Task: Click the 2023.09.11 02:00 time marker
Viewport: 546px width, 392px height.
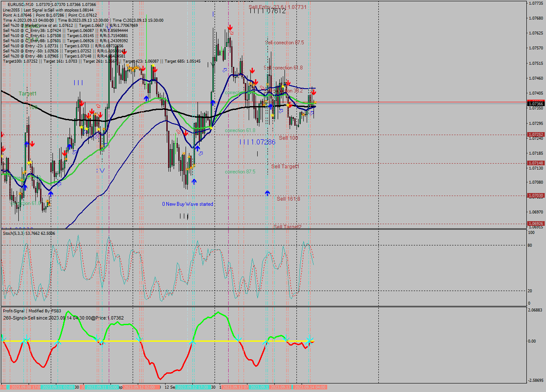Action: [58, 387]
